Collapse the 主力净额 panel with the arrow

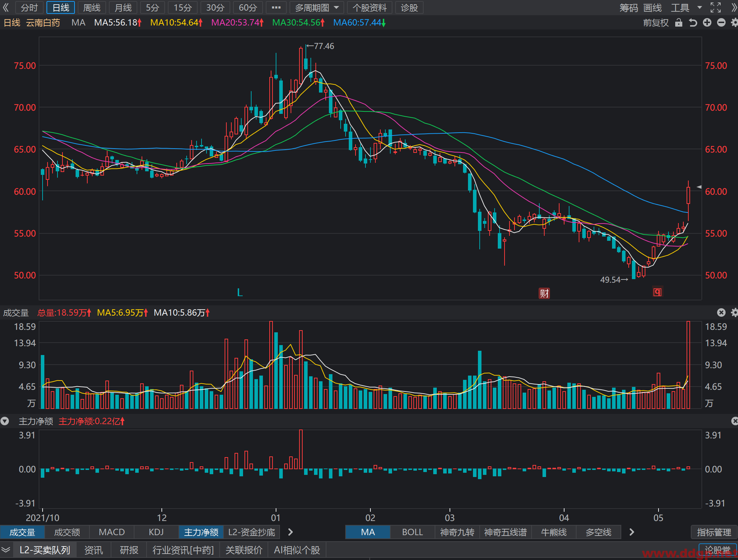(x=5, y=421)
